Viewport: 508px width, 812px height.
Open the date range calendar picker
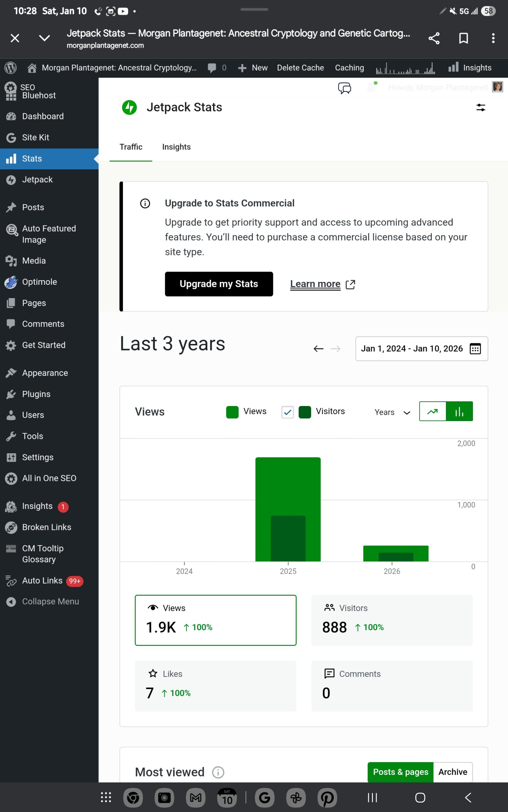click(x=475, y=349)
